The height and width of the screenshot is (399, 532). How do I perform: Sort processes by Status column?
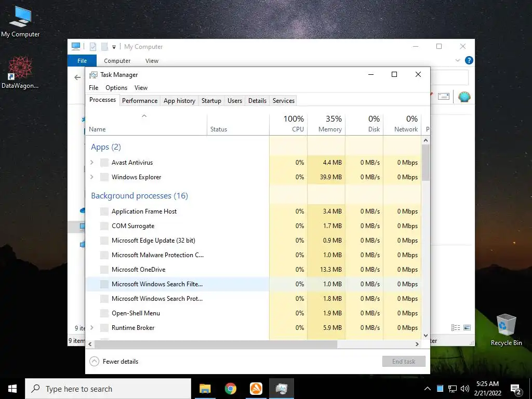pos(238,124)
